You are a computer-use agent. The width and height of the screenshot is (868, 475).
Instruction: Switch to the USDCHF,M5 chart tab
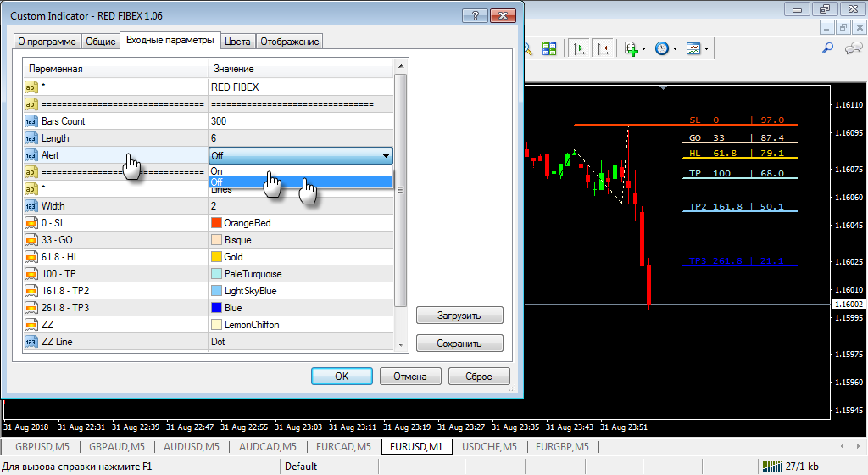pos(489,447)
